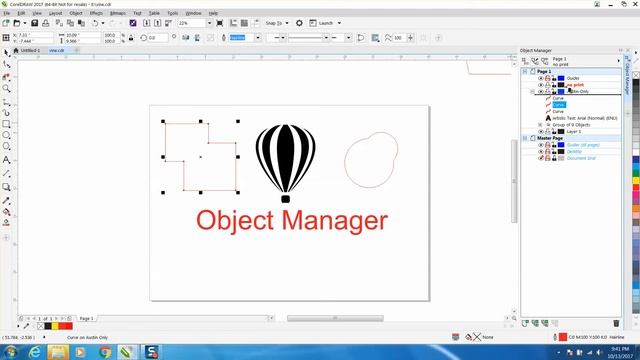Image resolution: width=640 pixels, height=360 pixels.
Task: Click the Export icon in the toolbar
Action: click(x=157, y=23)
